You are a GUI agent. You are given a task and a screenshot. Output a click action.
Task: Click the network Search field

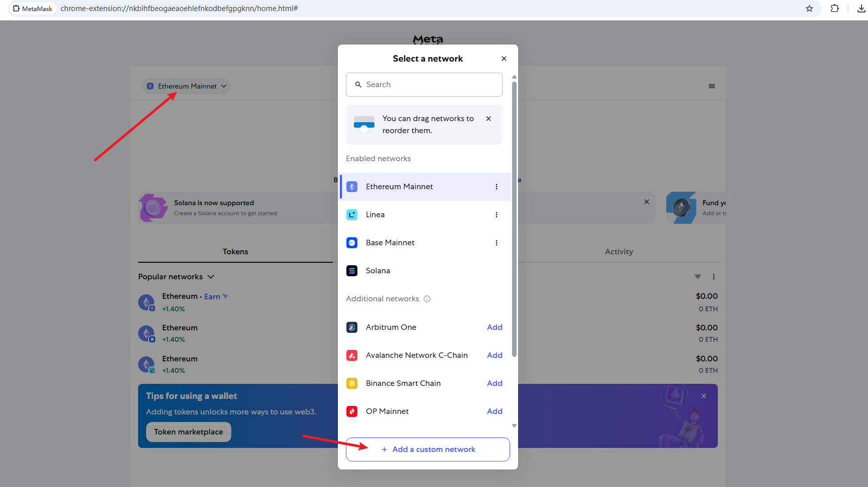tap(424, 85)
